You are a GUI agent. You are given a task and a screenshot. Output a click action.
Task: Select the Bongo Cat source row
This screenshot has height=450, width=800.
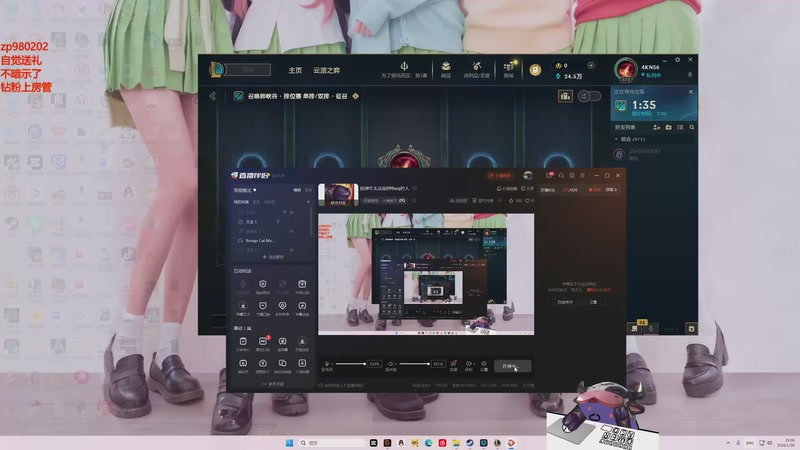coord(270,240)
